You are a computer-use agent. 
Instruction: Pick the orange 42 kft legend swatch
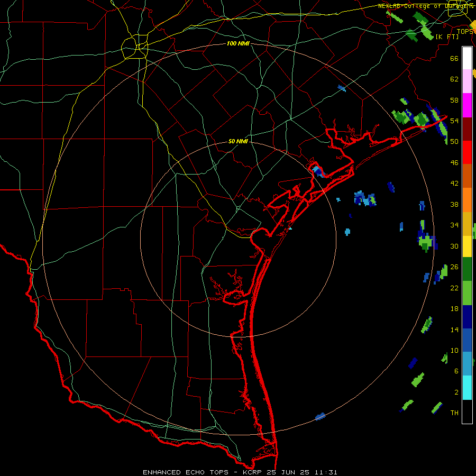(467, 200)
